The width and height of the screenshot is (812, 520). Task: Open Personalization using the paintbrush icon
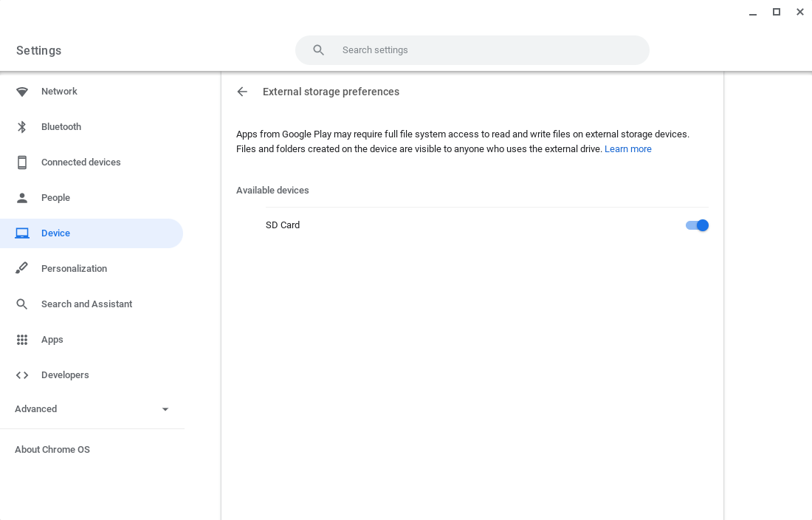22,268
